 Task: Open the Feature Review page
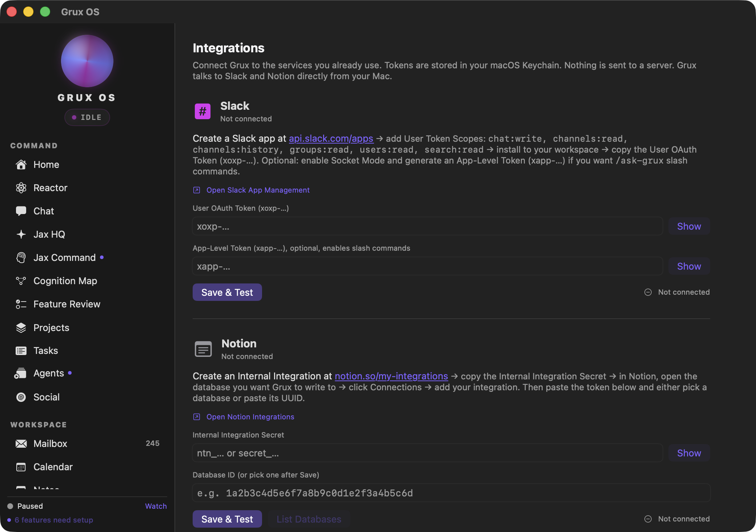87,304
